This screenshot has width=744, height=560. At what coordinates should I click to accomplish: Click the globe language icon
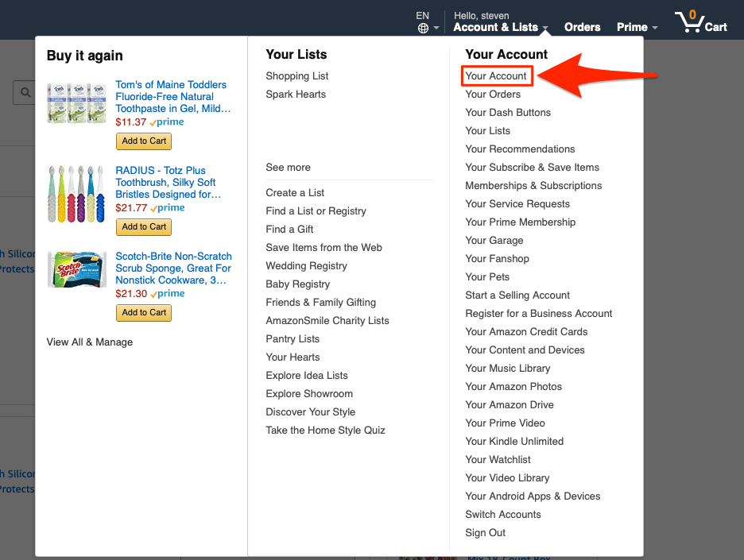[423, 29]
